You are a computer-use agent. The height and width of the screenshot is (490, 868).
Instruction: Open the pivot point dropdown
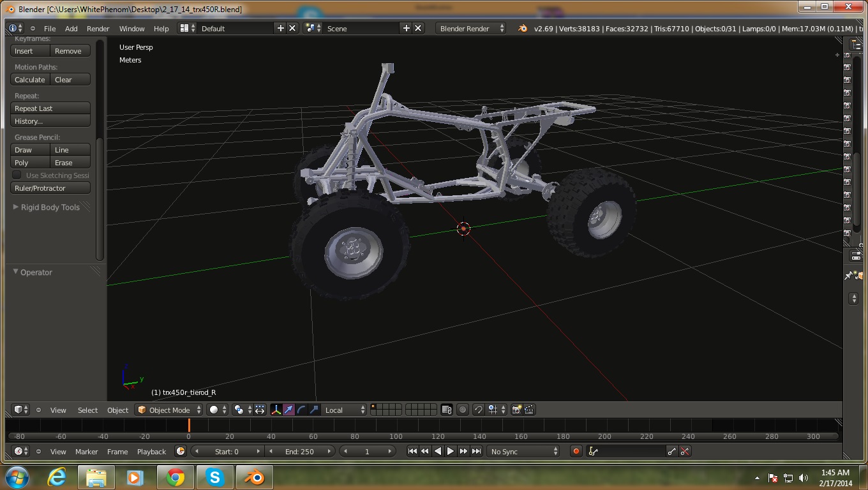pyautogui.click(x=243, y=410)
